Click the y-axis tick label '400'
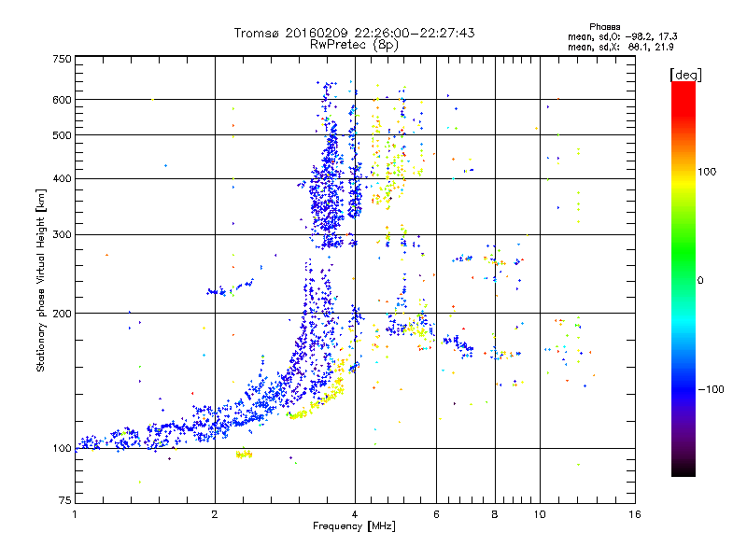 point(63,179)
